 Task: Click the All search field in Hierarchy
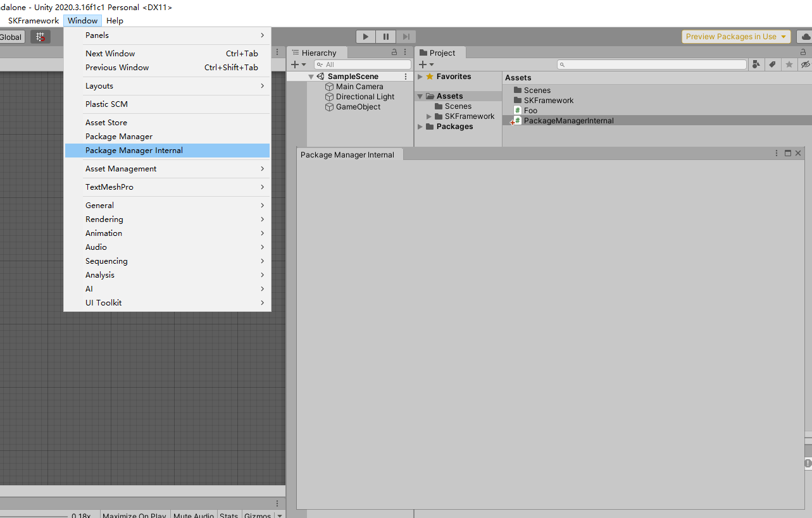pyautogui.click(x=362, y=64)
